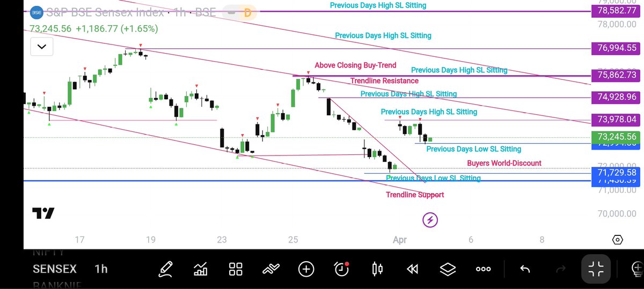Image resolution: width=644 pixels, height=289 pixels.
Task: Tap the zigzag lines strategy icon
Action: [x=271, y=269]
